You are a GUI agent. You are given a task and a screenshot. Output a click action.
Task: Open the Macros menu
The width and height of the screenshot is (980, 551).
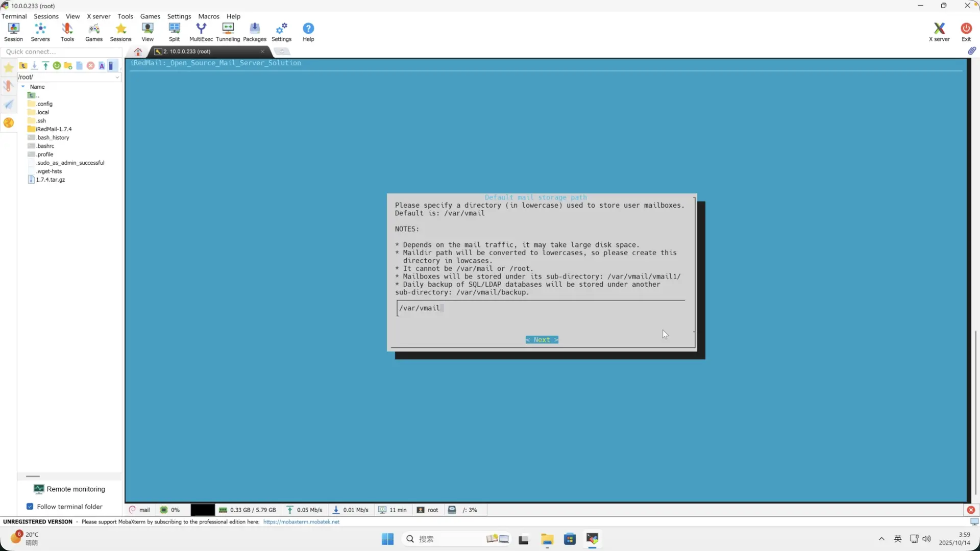(x=208, y=16)
